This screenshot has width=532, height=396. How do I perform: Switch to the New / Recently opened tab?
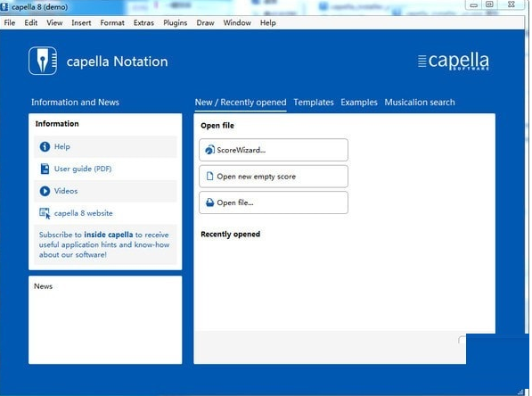[x=241, y=103]
